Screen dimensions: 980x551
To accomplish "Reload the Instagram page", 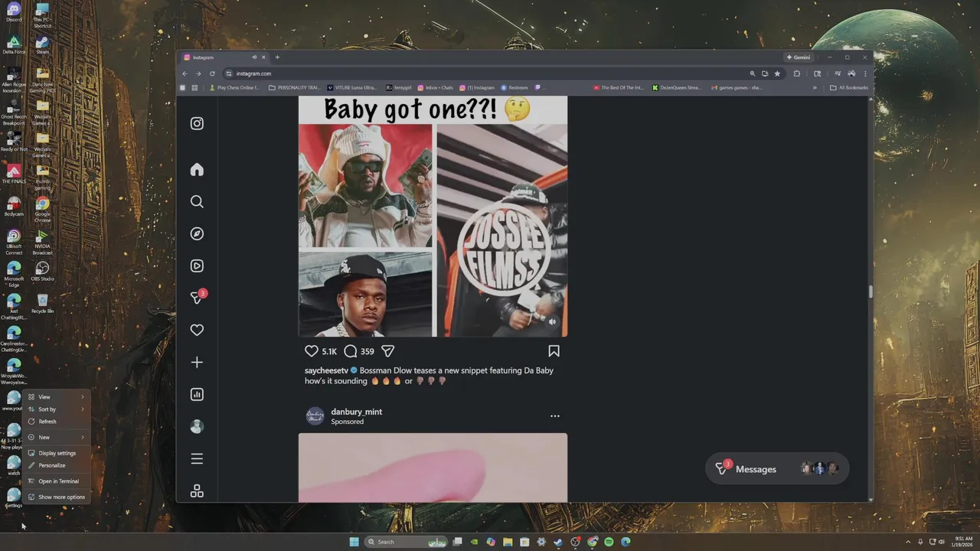I will point(212,73).
